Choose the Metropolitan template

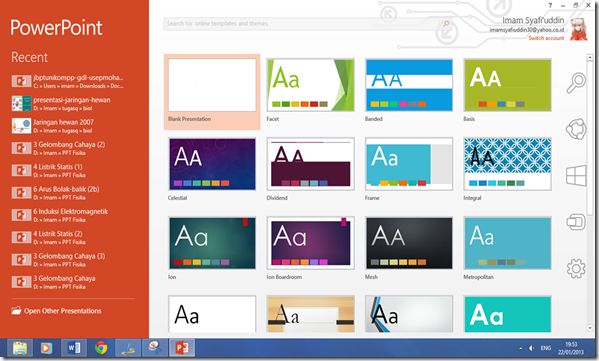pyautogui.click(x=507, y=243)
